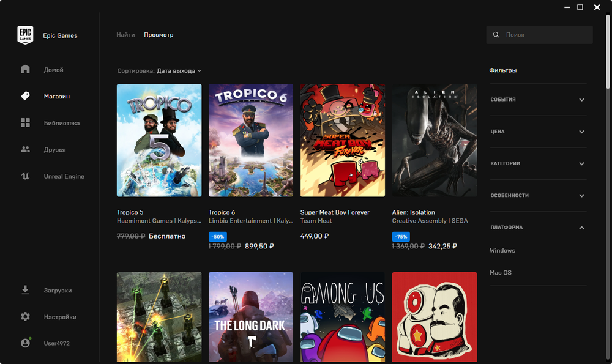Open Library grid icon
Screen dimensions: 612x364
pos(25,122)
